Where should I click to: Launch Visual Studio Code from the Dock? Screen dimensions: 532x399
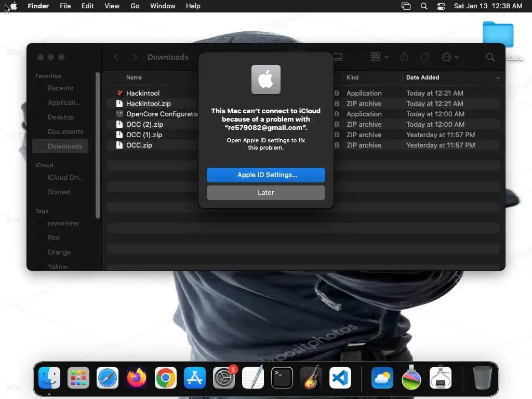pos(340,378)
